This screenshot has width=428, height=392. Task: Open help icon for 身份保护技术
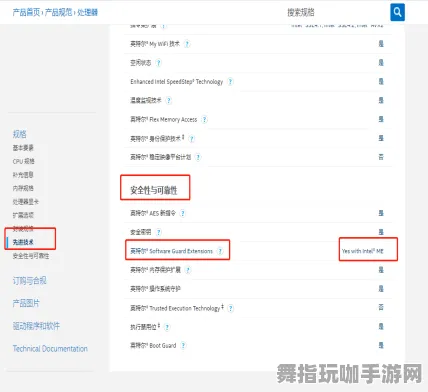click(x=192, y=138)
